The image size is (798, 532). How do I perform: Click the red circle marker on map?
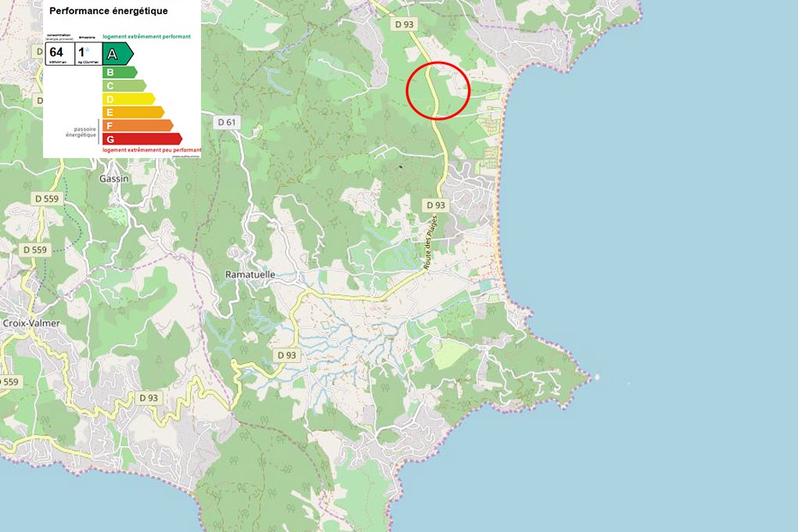coord(438,91)
